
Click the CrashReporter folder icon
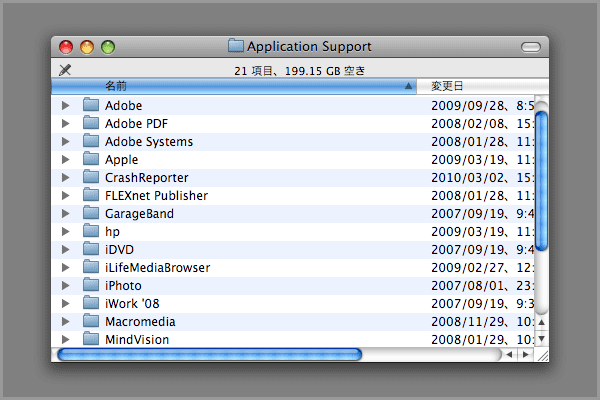coord(91,176)
